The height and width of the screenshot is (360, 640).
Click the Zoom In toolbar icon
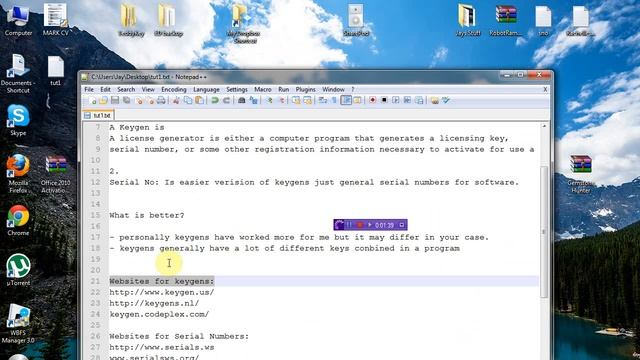[270, 100]
